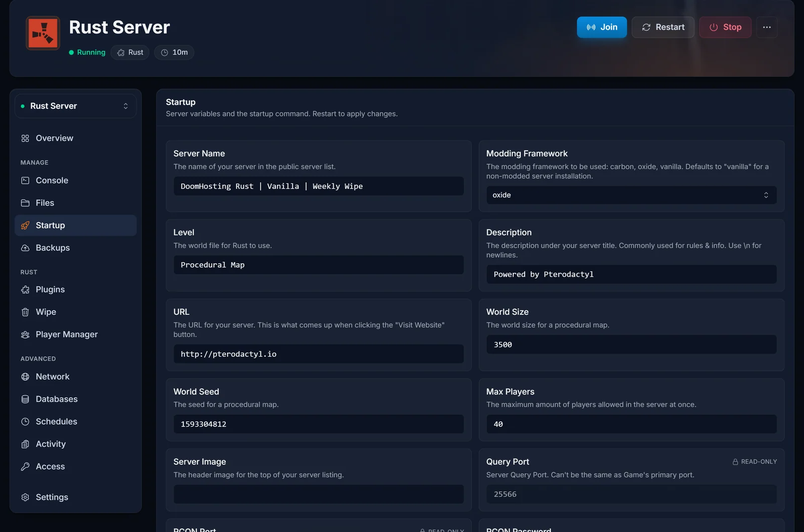
Task: Click the read-only Query Port field 25566
Action: [x=631, y=494]
